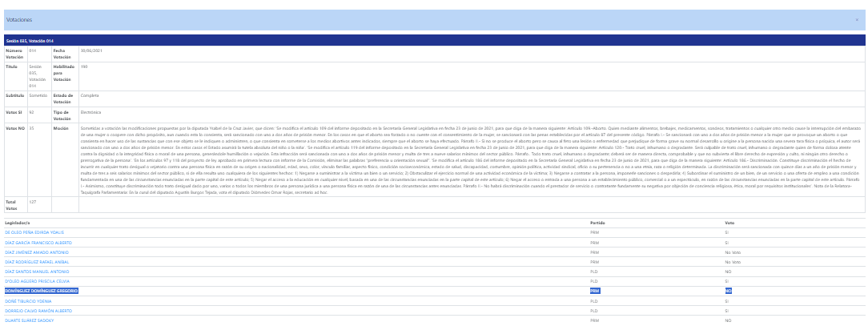
Task: Open legislator Doñé Tiburcio Ydenia
Action: coord(28,301)
